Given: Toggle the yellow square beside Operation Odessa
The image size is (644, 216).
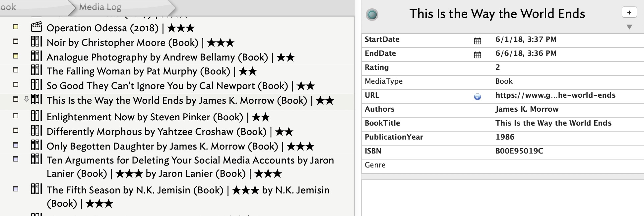Looking at the screenshot, I should coord(16,27).
